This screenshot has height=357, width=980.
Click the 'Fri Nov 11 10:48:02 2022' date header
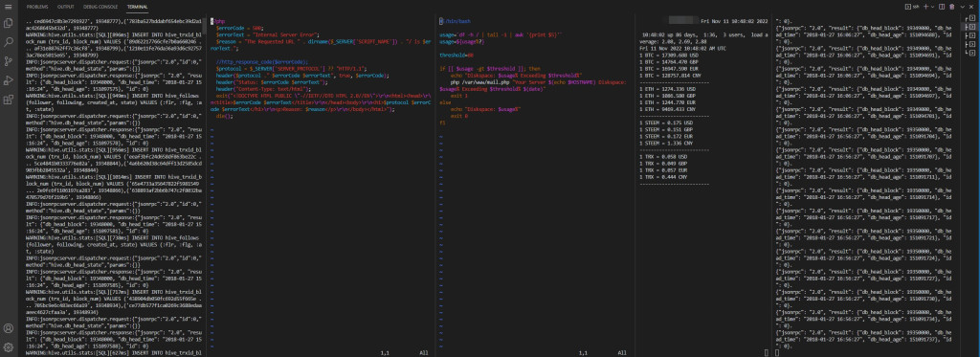(x=733, y=21)
